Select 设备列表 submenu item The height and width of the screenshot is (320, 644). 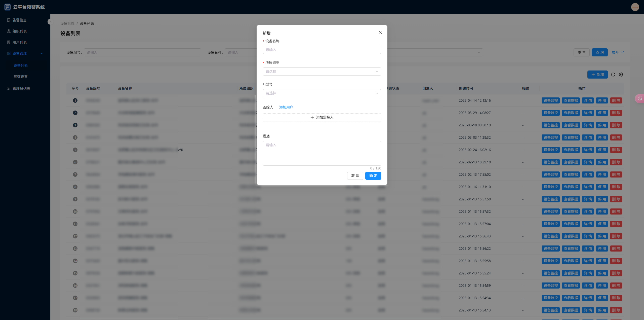point(21,65)
